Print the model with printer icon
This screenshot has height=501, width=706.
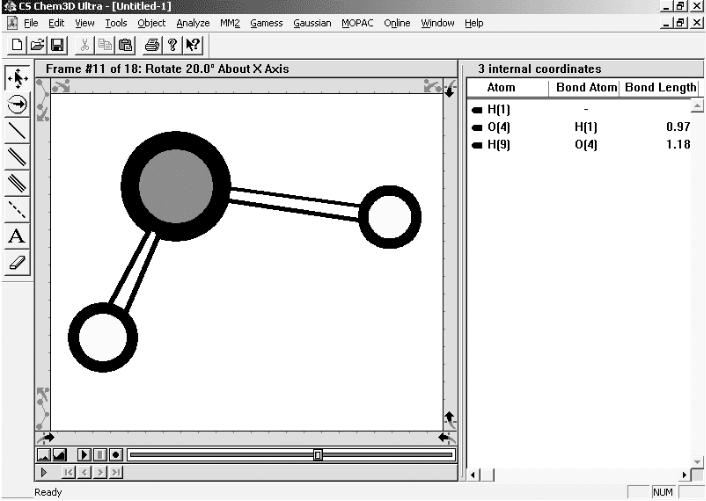click(152, 45)
